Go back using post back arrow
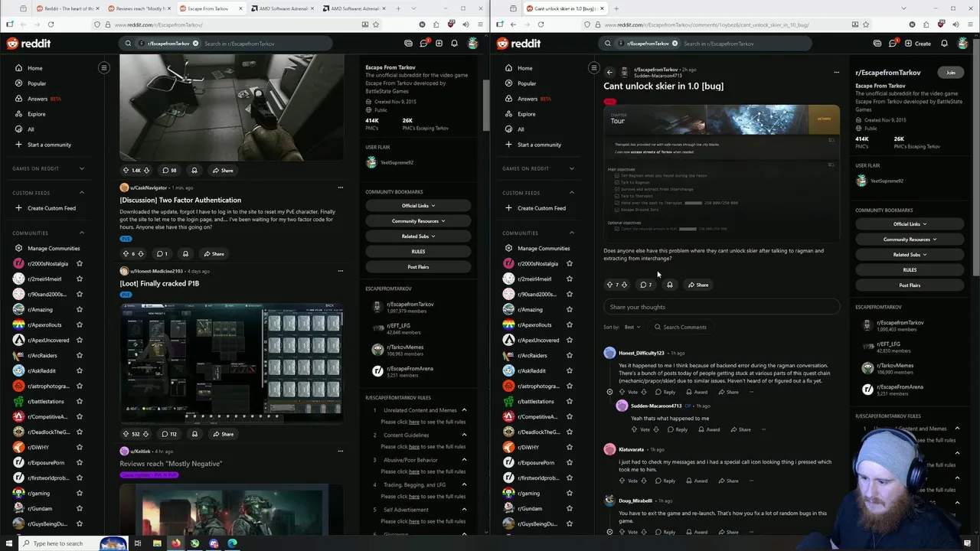The width and height of the screenshot is (980, 551). [x=609, y=73]
